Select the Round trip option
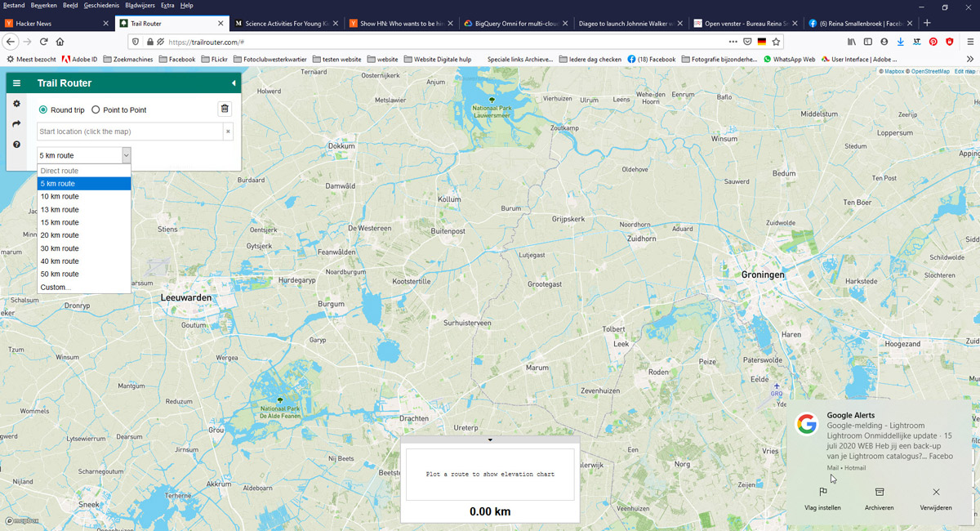 click(61, 109)
